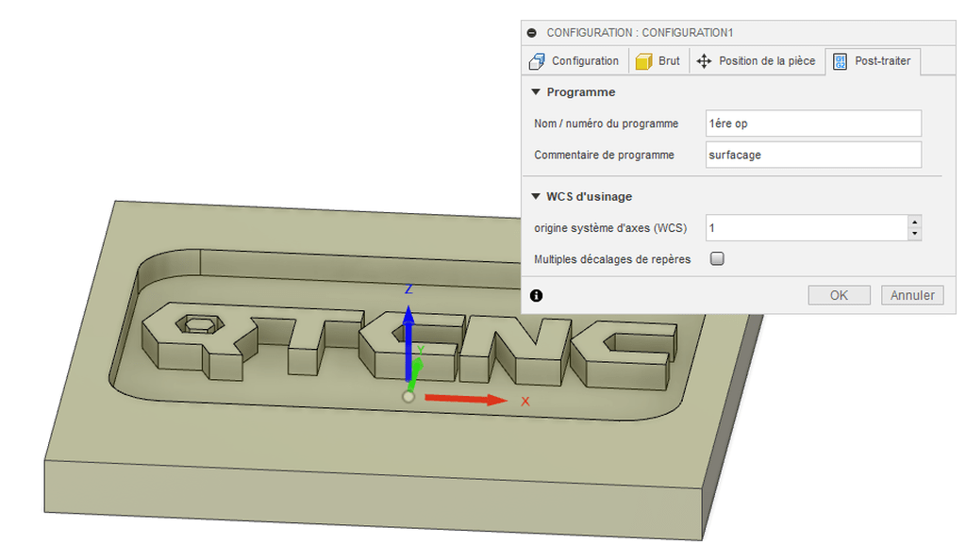
Task: Focus the Nom / numéro du programme field
Action: (x=812, y=124)
